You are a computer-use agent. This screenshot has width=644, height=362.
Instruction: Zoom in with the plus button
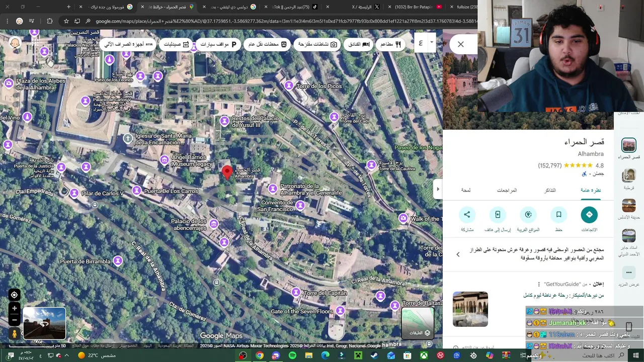(14, 309)
